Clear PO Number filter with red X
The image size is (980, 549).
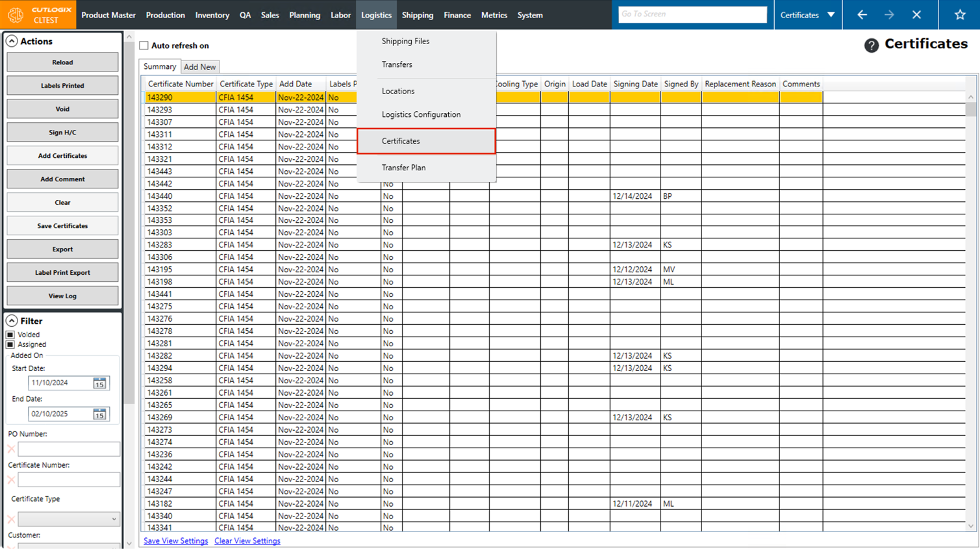coord(11,449)
